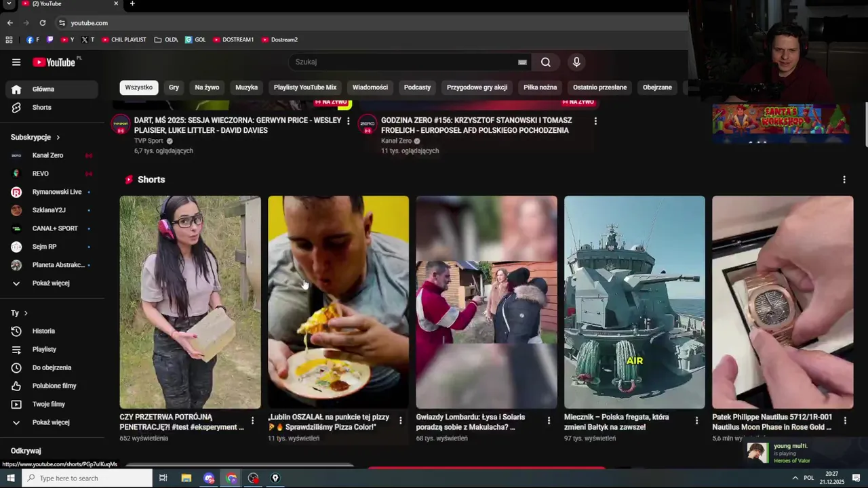Screen dimensions: 868x488
Task: Select the Na żywo filter chip
Action: coord(207,87)
